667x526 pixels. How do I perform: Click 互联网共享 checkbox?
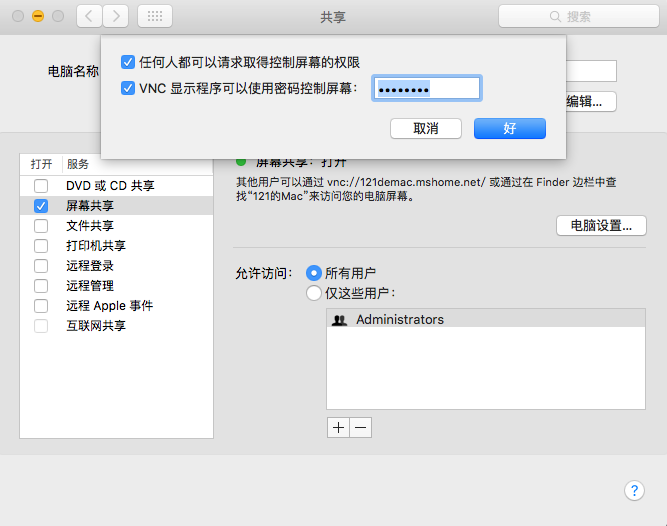pyautogui.click(x=41, y=326)
